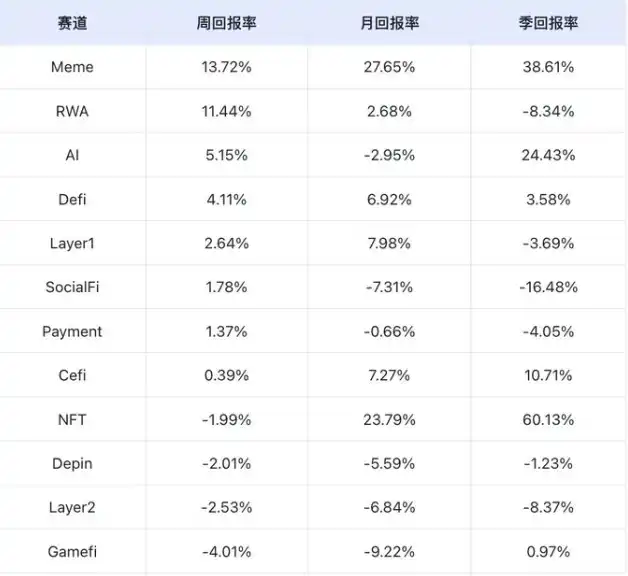Image resolution: width=628 pixels, height=576 pixels.
Task: Click the Payment row label
Action: click(x=72, y=331)
